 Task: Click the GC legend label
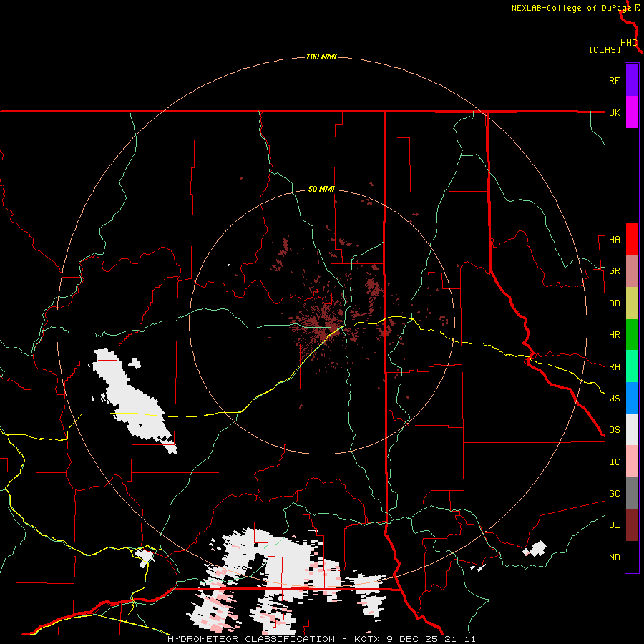614,494
